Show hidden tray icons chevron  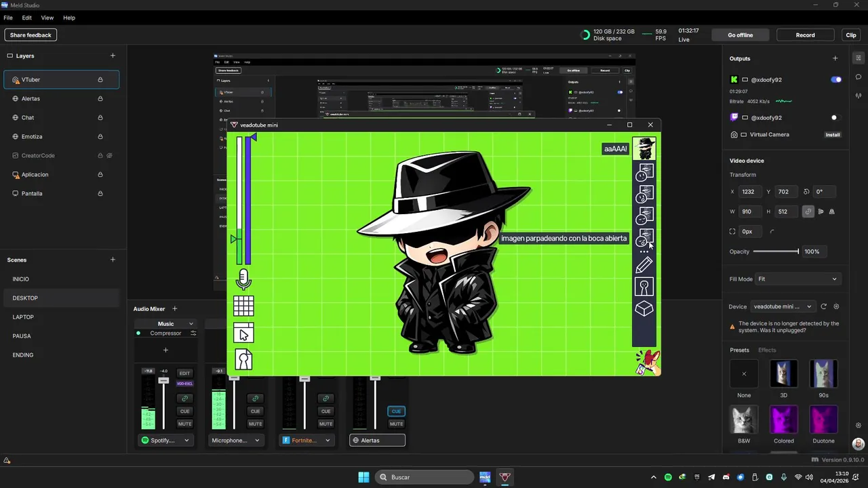pyautogui.click(x=654, y=477)
